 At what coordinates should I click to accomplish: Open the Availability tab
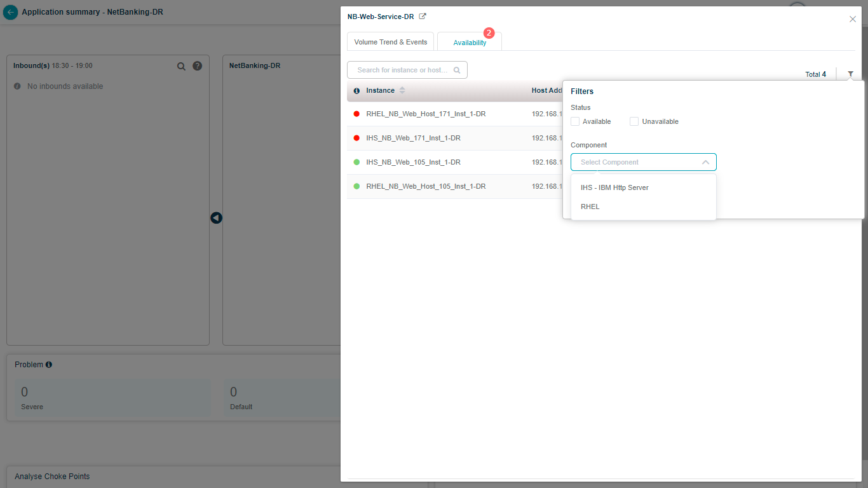470,43
